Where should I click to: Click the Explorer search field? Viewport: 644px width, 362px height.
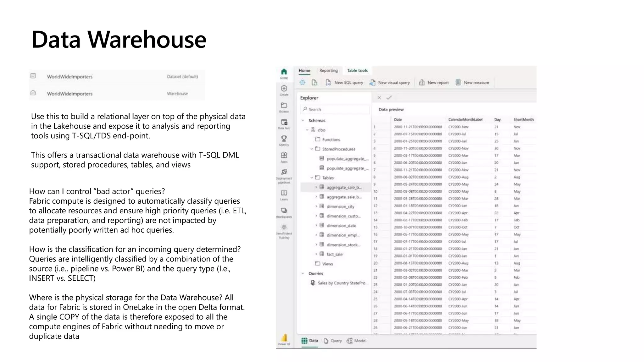(336, 109)
